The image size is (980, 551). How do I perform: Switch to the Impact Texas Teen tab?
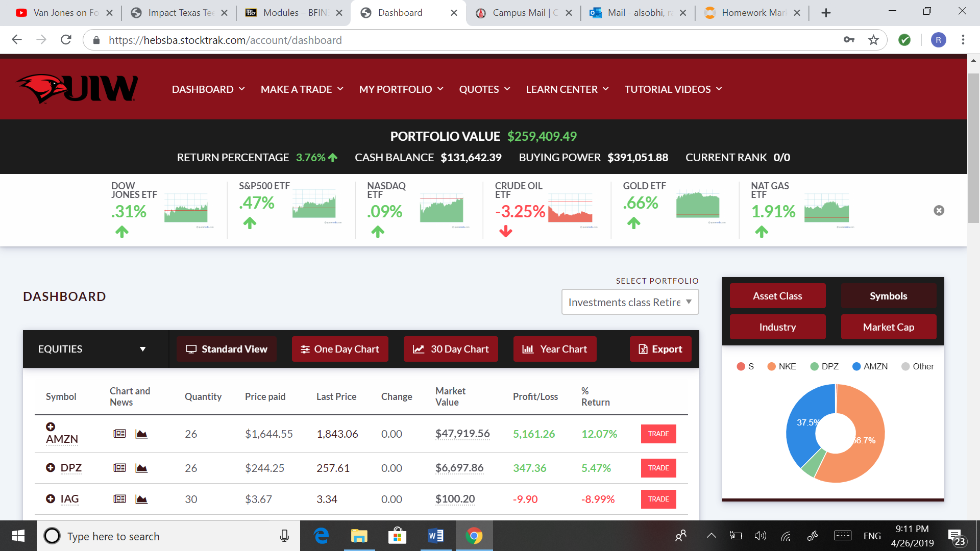[179, 13]
